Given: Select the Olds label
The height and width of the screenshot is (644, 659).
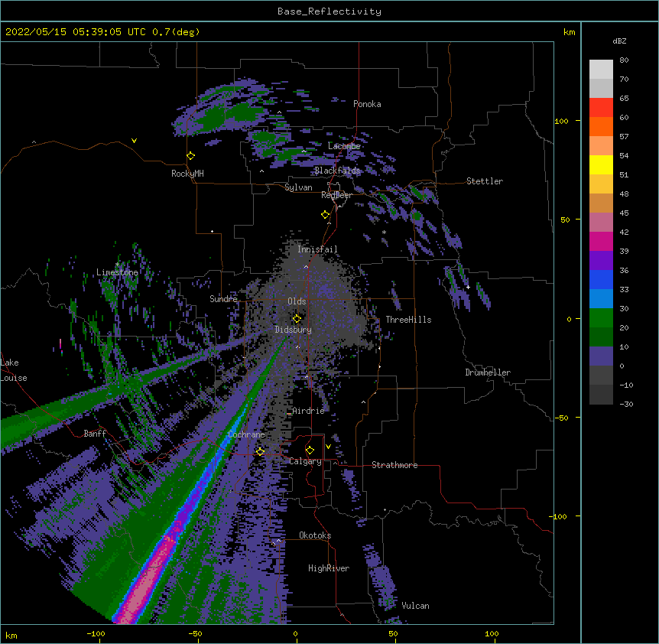Looking at the screenshot, I should pyautogui.click(x=297, y=301).
